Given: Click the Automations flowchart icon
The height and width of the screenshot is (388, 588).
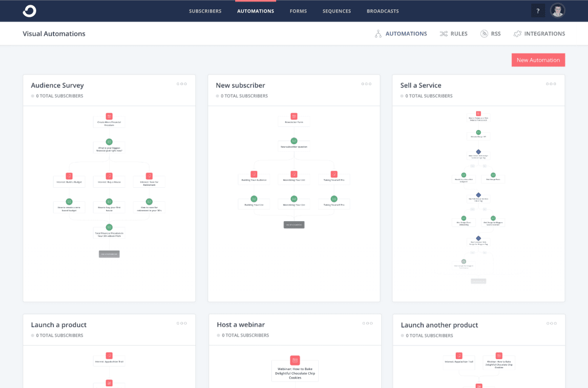Looking at the screenshot, I should coord(378,33).
